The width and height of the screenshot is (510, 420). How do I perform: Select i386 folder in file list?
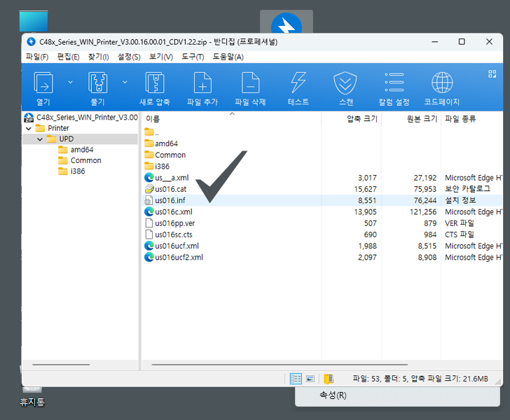pyautogui.click(x=157, y=166)
